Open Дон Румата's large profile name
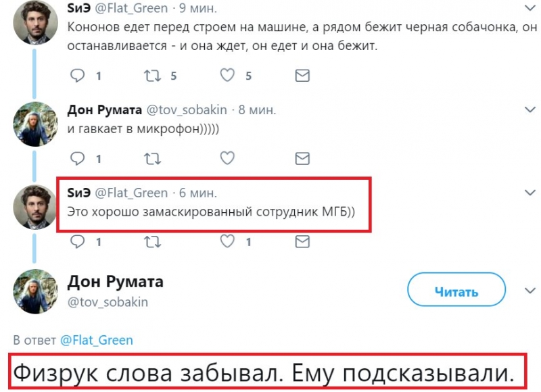Image resolution: width=541 pixels, height=392 pixels. (116, 281)
